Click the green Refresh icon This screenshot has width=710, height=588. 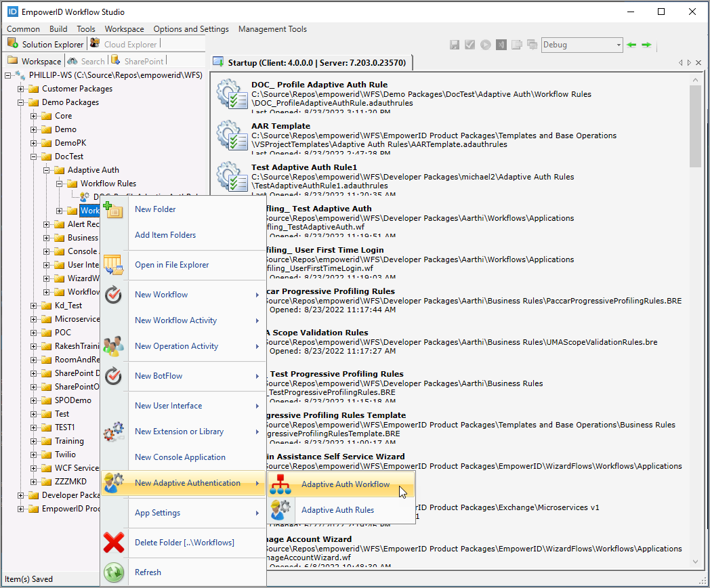tap(114, 572)
